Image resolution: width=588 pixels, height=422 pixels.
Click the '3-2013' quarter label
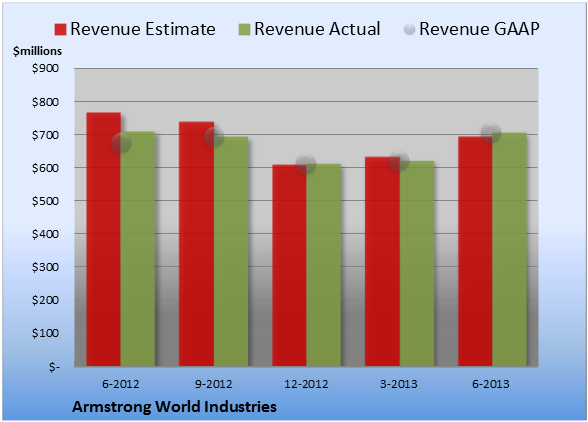pos(399,384)
